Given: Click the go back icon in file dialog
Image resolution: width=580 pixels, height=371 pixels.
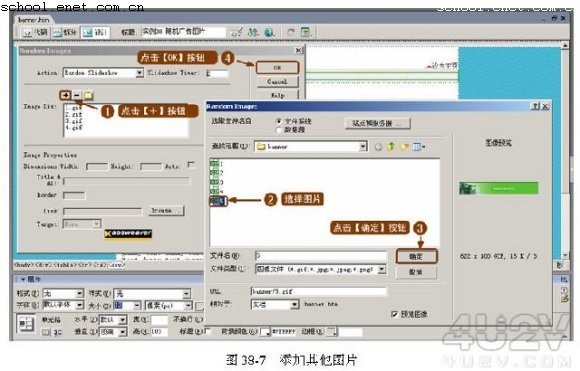Looking at the screenshot, I should coord(378,147).
